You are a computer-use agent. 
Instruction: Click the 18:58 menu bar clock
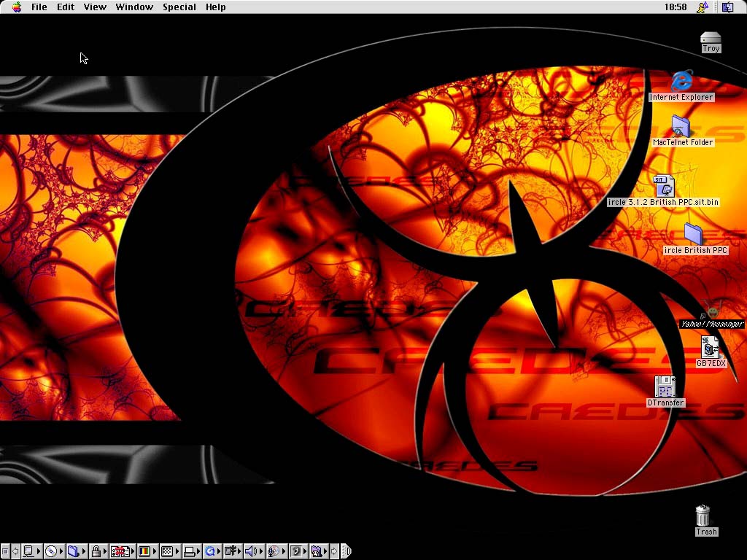[676, 7]
